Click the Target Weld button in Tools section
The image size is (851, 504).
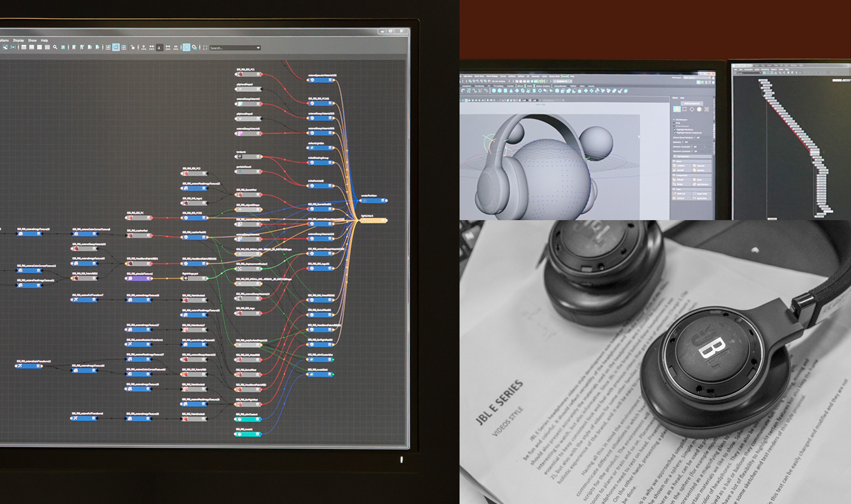click(703, 193)
